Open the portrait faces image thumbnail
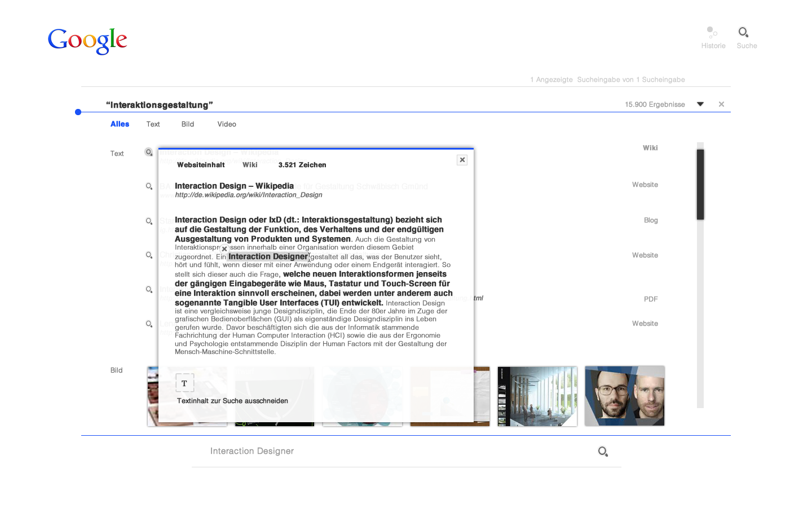This screenshot has height=508, width=812. tap(624, 396)
